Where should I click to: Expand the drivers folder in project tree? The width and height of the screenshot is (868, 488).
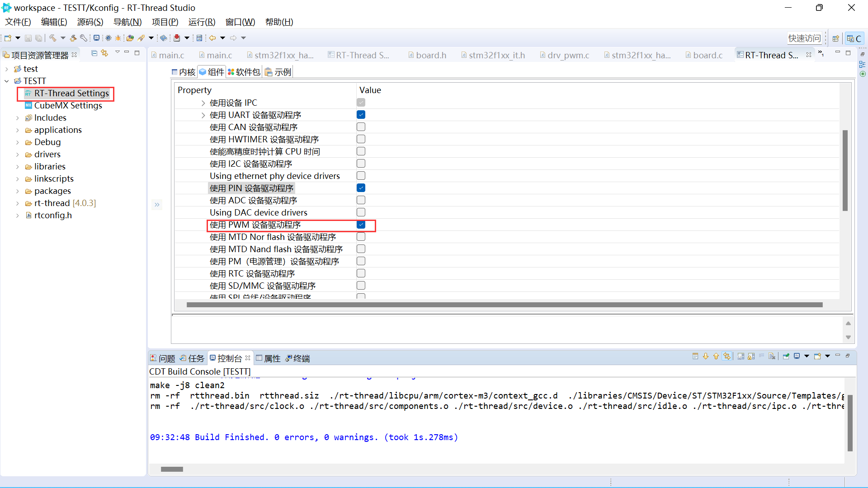coord(18,155)
